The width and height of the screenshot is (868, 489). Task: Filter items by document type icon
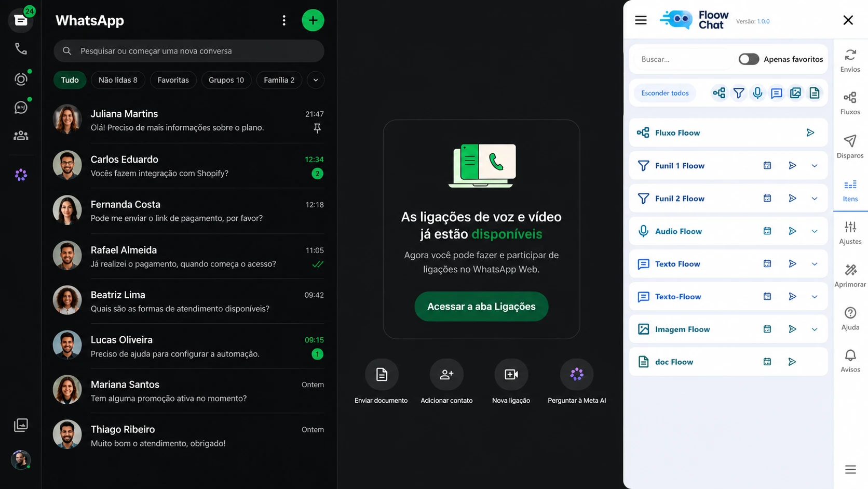tap(815, 93)
